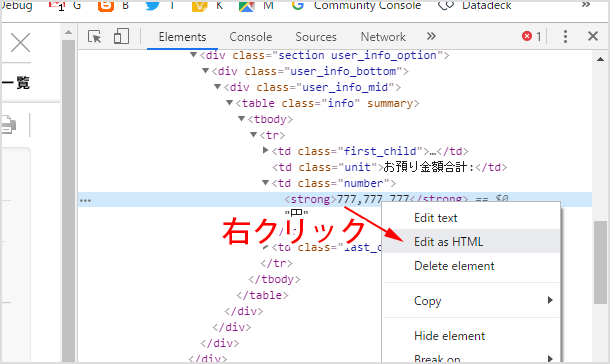
Task: Open the Google Maps bookmark icon
Action: coord(247,5)
